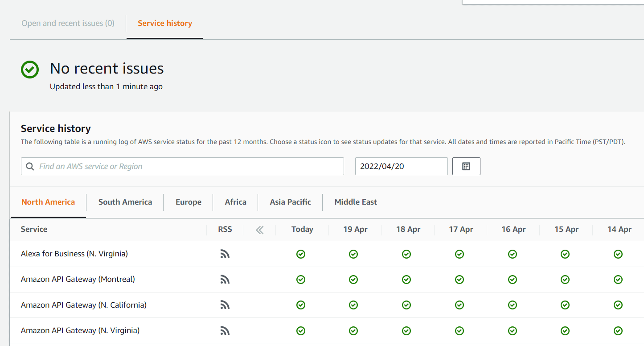Select the Middle East region tab

(355, 202)
